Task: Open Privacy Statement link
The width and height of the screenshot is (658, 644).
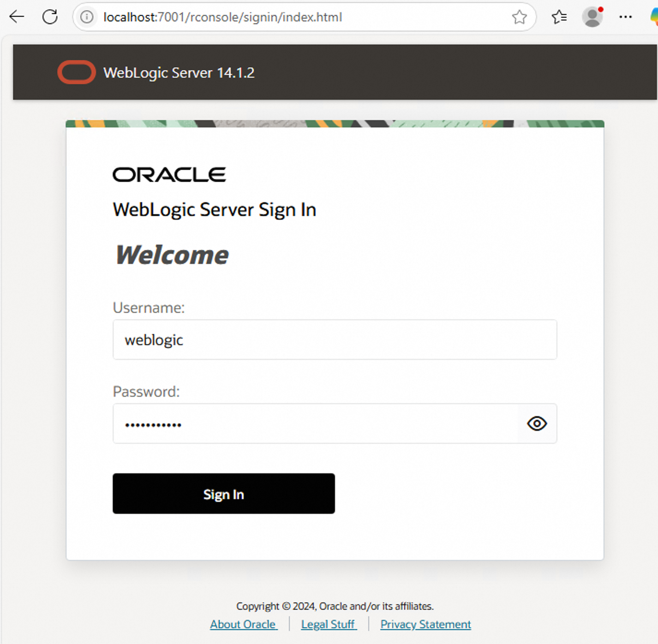Action: [425, 624]
